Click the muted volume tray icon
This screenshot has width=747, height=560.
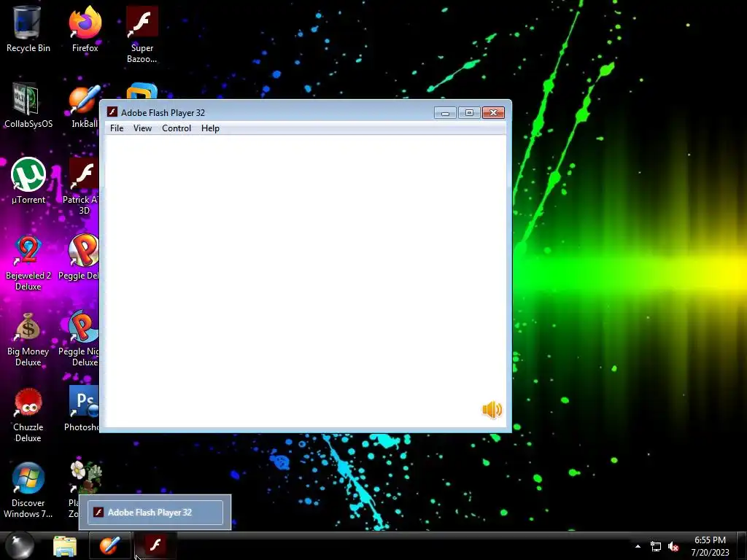click(x=673, y=547)
